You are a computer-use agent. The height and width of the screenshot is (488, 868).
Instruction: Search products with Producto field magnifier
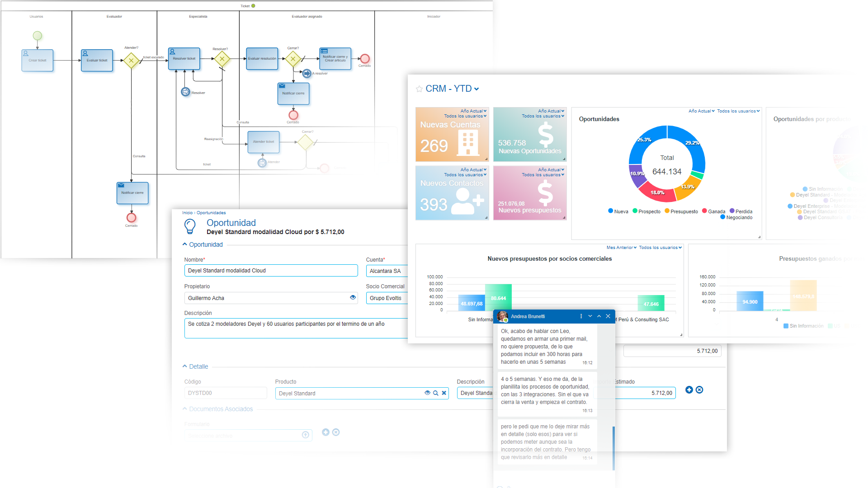coord(436,393)
